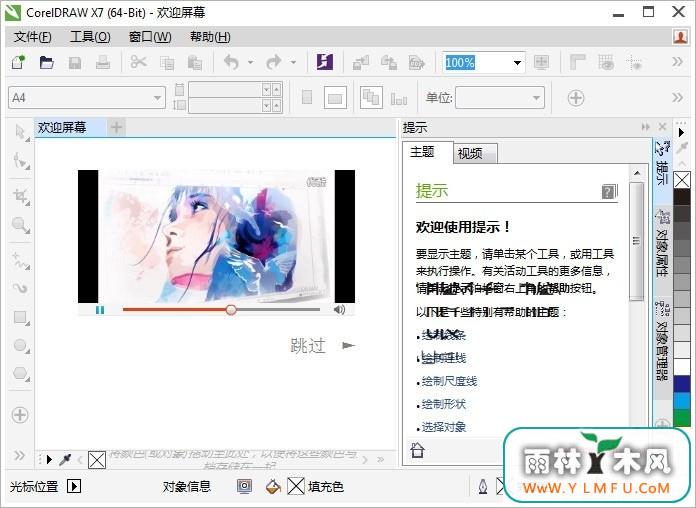Switch to the 视频 tab in hints
This screenshot has height=508, width=696.
[x=475, y=154]
